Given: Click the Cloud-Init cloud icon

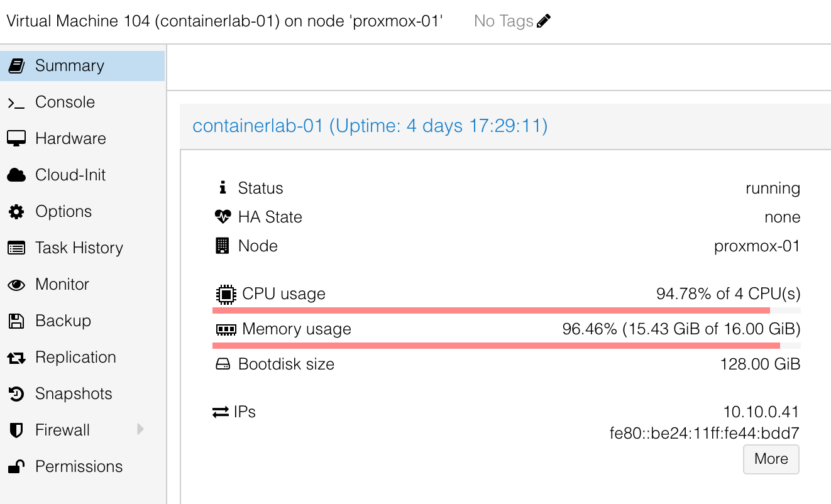Looking at the screenshot, I should (x=16, y=175).
